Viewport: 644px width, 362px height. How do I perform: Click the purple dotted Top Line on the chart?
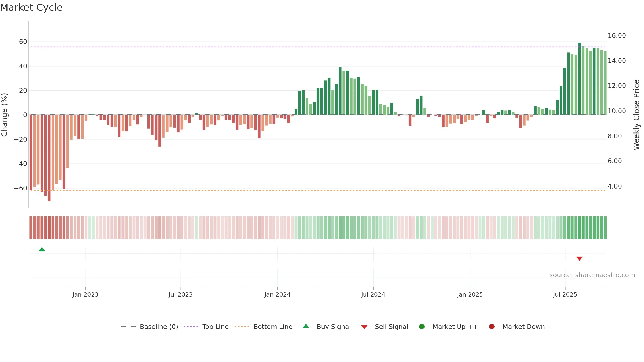point(318,47)
